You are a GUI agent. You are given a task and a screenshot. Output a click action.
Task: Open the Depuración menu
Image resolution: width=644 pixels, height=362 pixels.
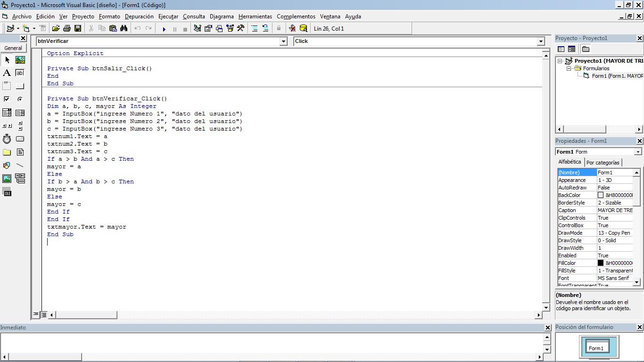click(139, 16)
